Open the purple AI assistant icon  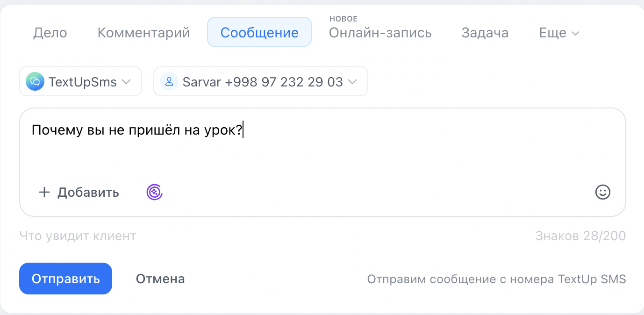point(154,192)
